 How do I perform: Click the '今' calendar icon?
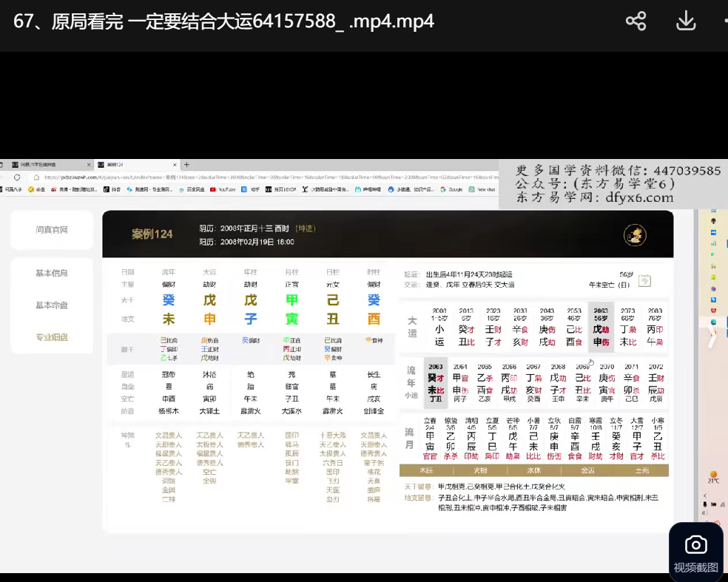click(644, 280)
